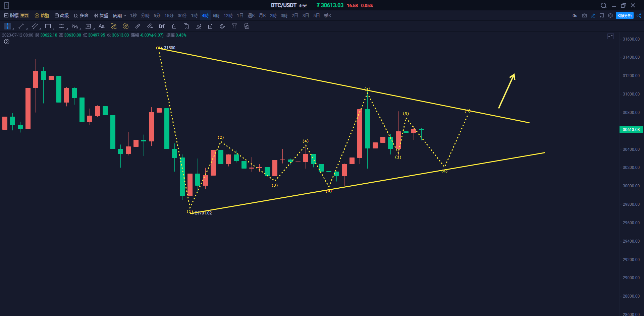Click the candlestick pattern icon in drawing toolbar
The height and width of the screenshot is (316, 644).
pos(162,26)
